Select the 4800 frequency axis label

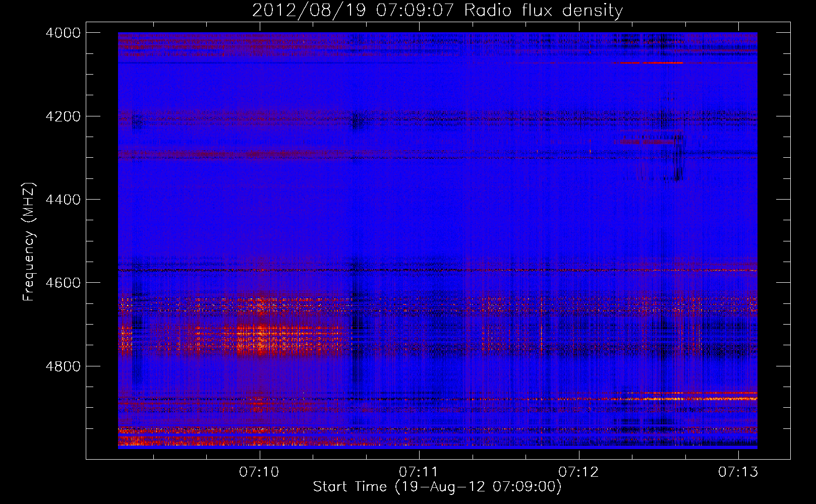63,366
